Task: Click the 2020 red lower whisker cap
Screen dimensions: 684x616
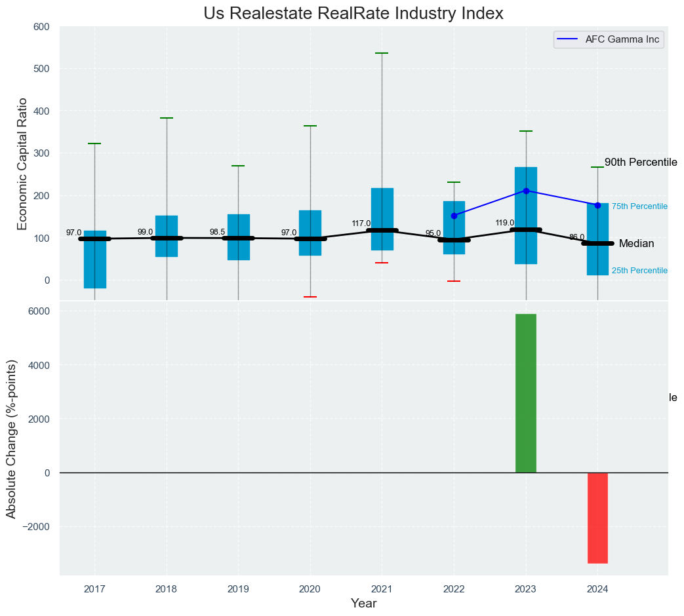Action: pyautogui.click(x=310, y=297)
